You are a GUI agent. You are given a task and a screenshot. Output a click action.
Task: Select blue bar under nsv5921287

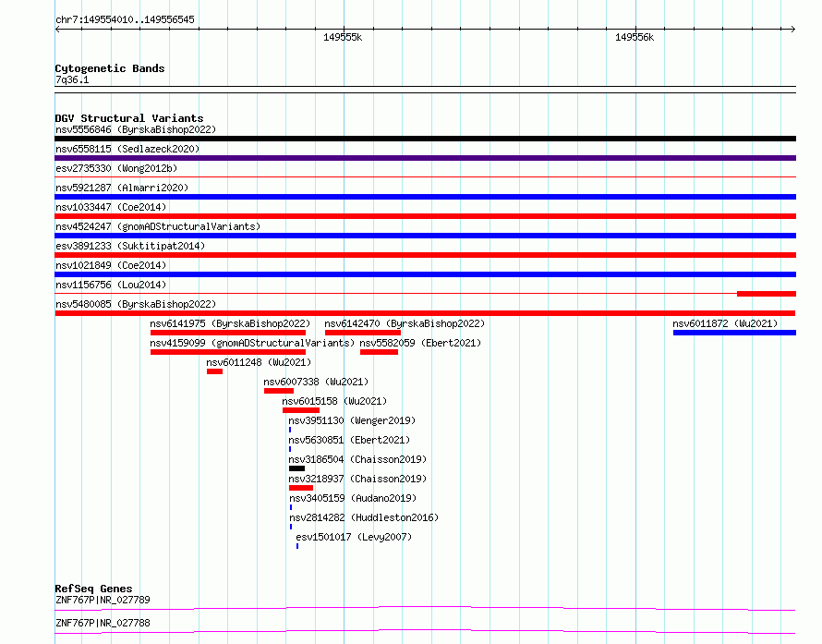pyautogui.click(x=425, y=197)
